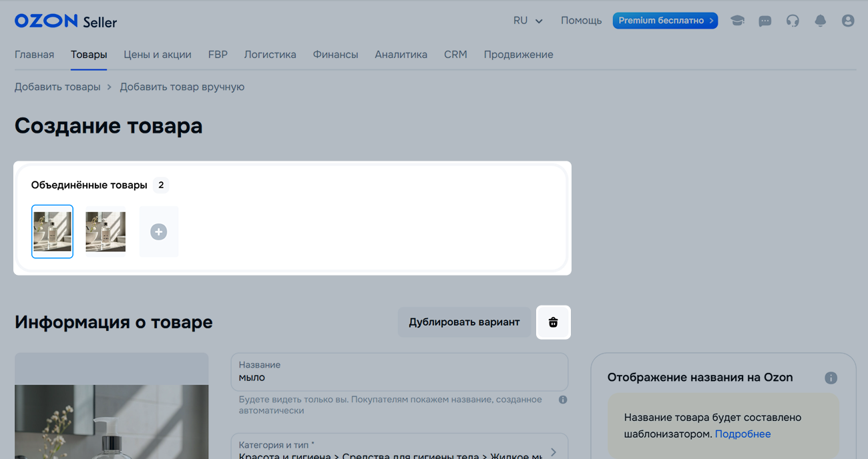The width and height of the screenshot is (868, 459).
Task: Switch to the Цены и акции tab
Action: [x=158, y=55]
